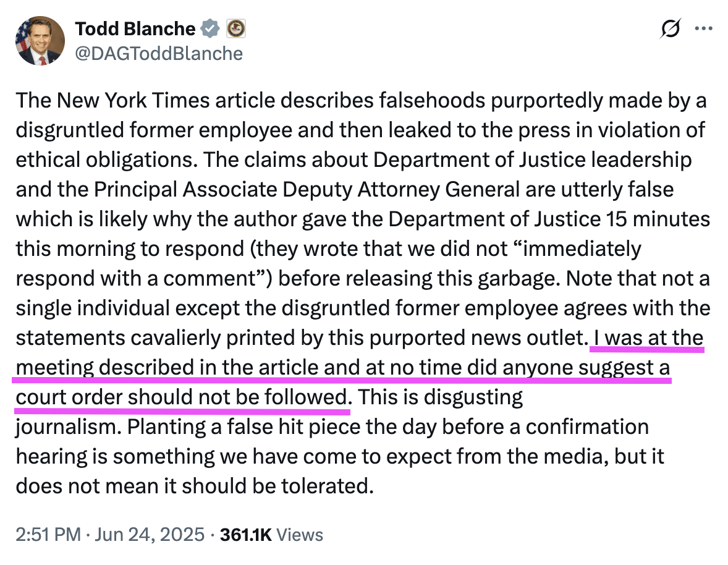Open Todd Blanche's profile avatar photo
The image size is (728, 565).
pos(40,41)
